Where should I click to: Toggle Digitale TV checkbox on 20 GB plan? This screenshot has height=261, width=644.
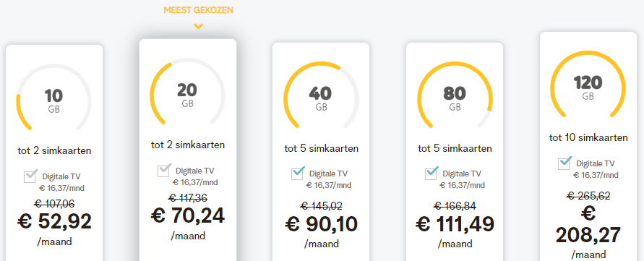pos(164,171)
